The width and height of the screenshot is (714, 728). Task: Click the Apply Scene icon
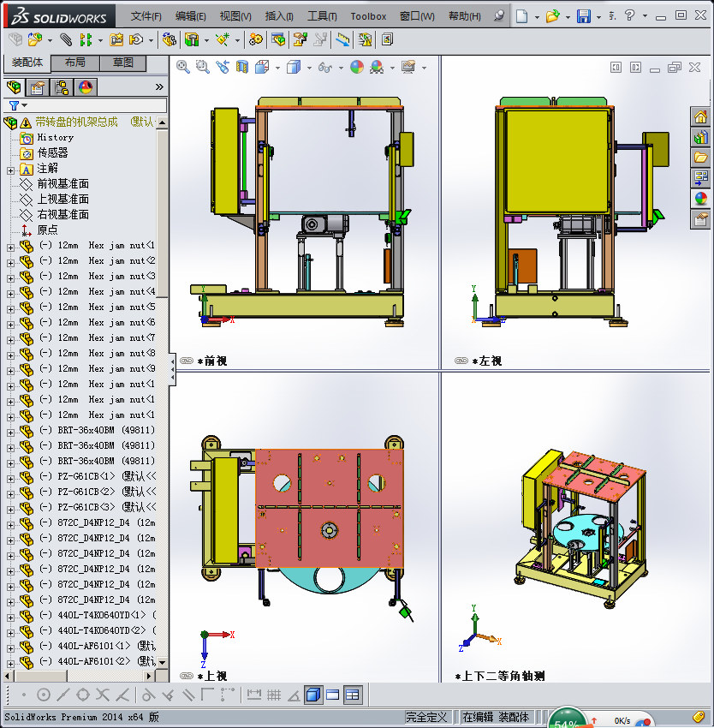(x=377, y=68)
